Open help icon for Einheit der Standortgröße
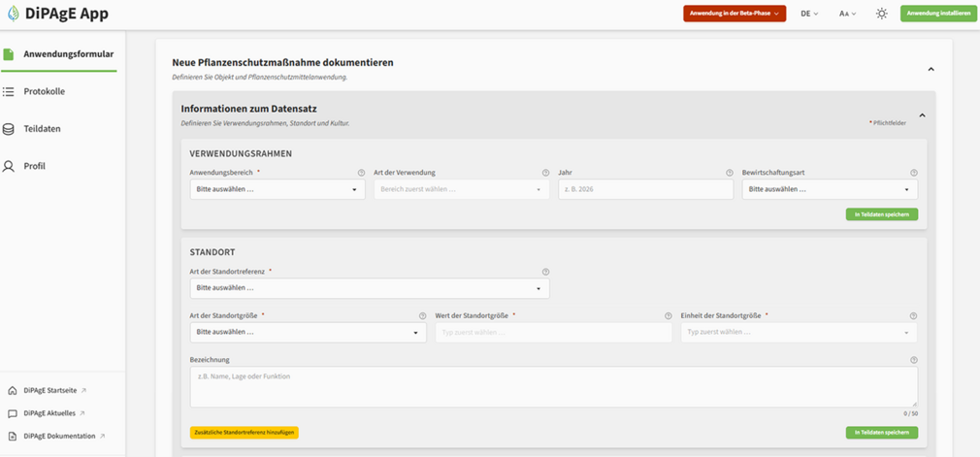Screen dimensions: 980x457 point(914,316)
